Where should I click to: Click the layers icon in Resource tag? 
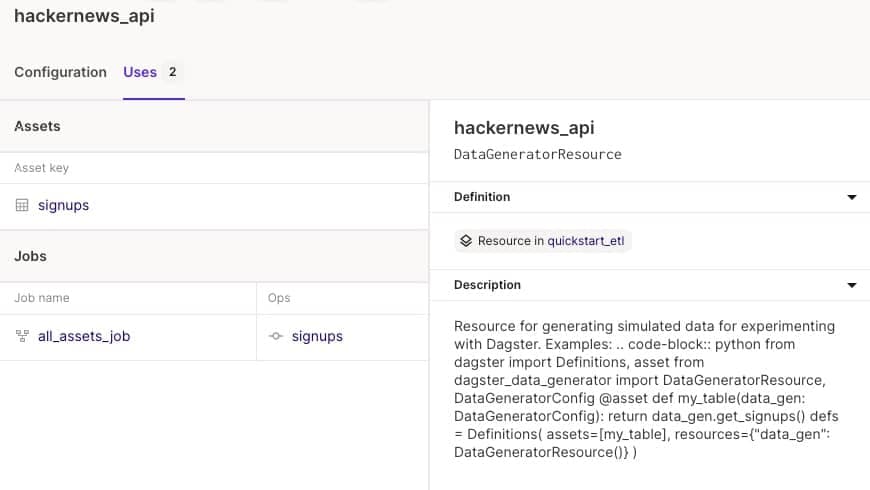465,241
